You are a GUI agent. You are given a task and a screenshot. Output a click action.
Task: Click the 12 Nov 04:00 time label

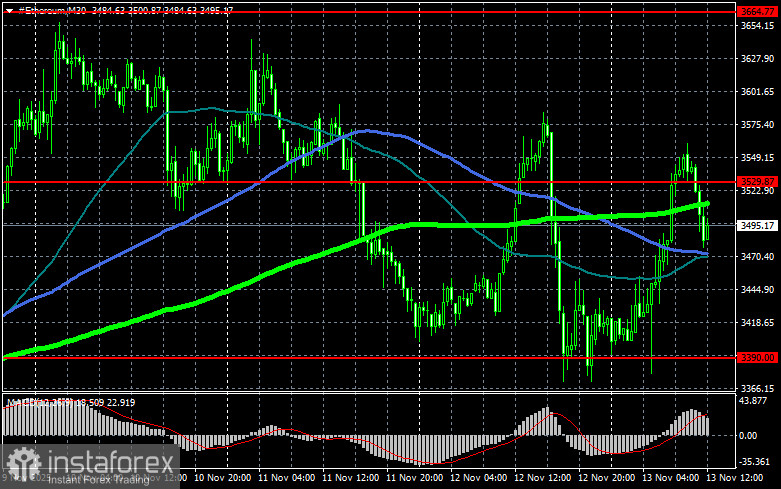click(x=479, y=478)
